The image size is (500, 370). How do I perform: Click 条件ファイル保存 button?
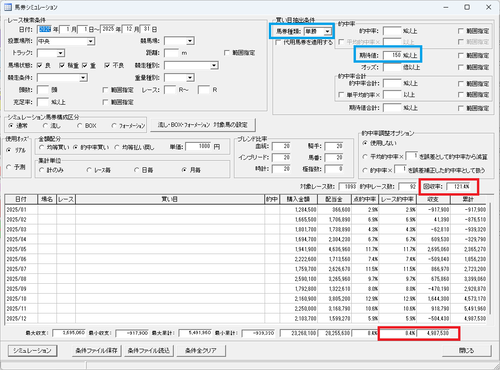tap(96, 351)
